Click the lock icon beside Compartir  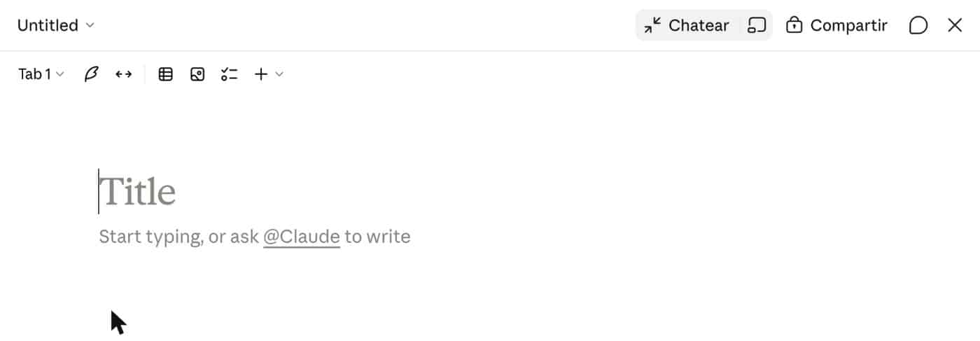[x=794, y=26]
